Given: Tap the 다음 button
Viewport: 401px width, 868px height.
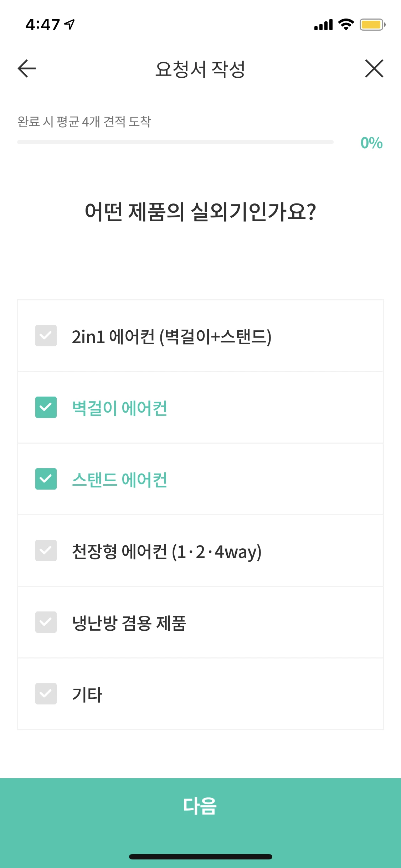Looking at the screenshot, I should 200,806.
